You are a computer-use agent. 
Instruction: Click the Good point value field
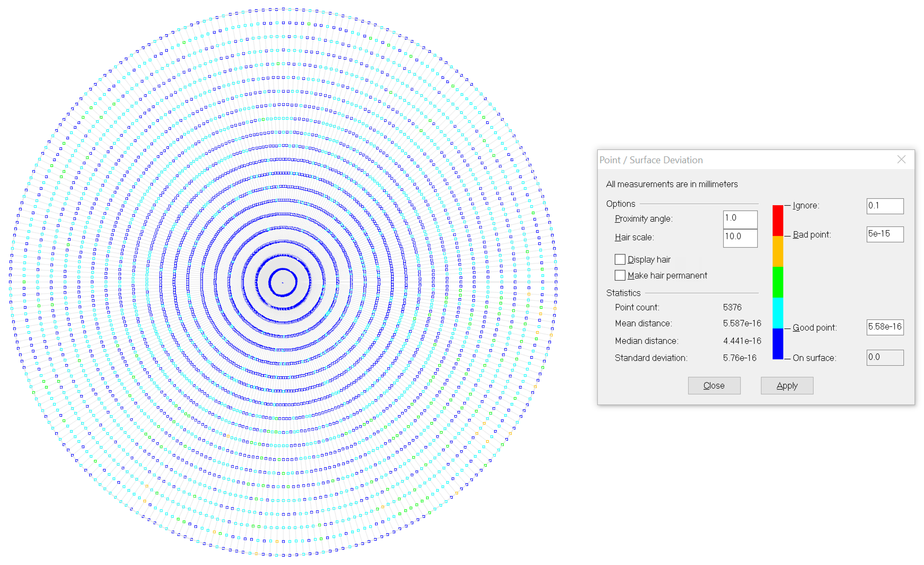point(885,327)
